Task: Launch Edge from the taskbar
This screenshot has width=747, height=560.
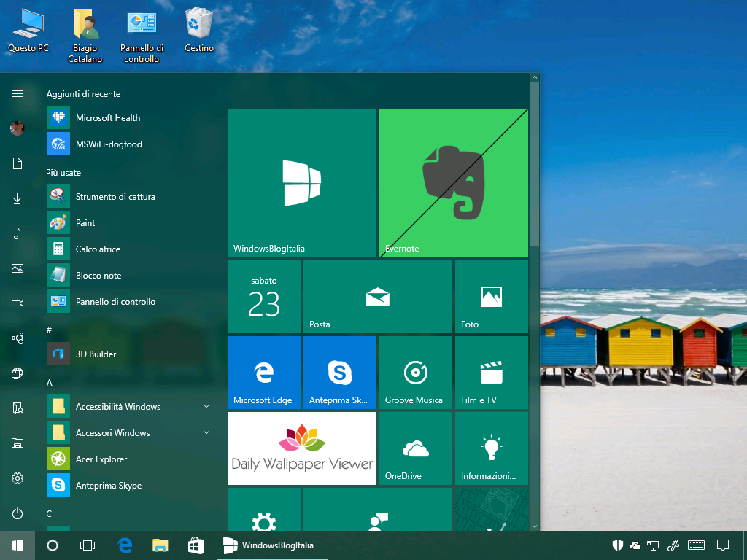Action: tap(125, 545)
